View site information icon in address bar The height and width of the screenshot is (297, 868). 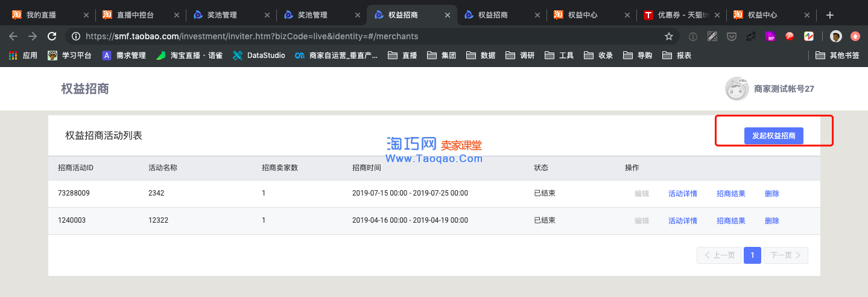(x=76, y=36)
